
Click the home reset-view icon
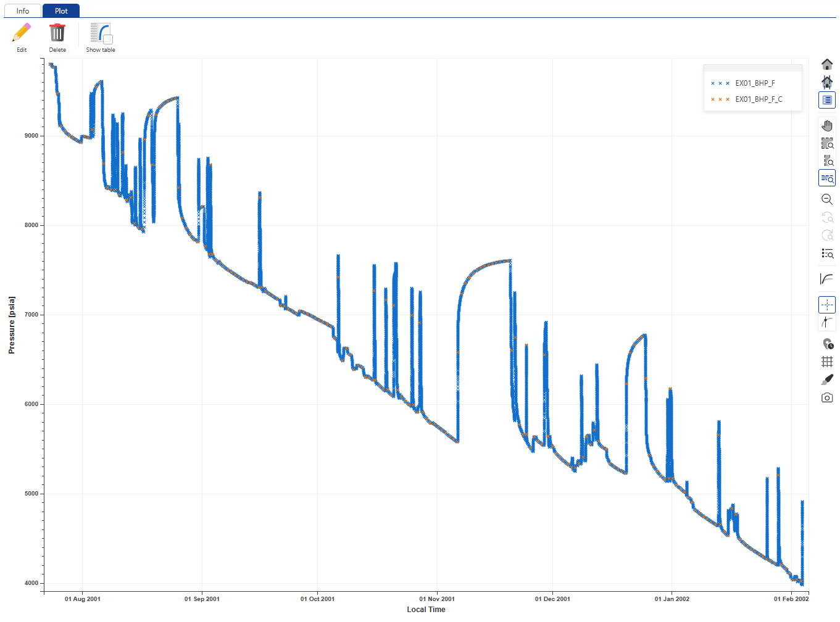827,64
